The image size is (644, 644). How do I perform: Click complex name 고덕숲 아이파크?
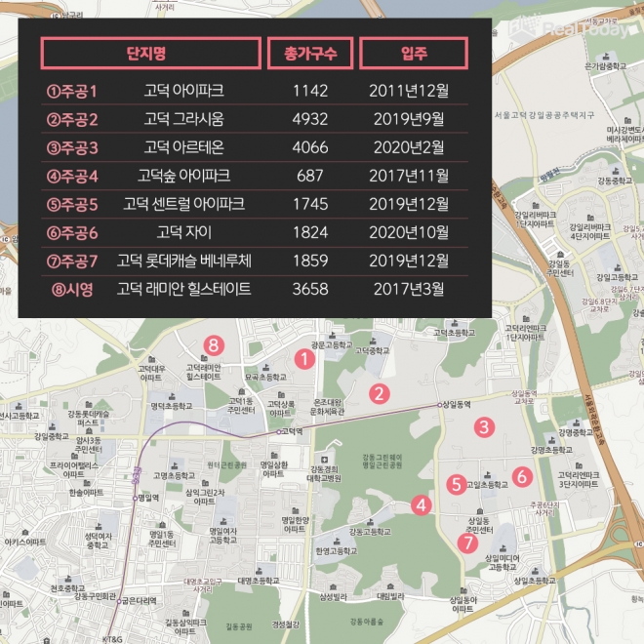coord(184,176)
